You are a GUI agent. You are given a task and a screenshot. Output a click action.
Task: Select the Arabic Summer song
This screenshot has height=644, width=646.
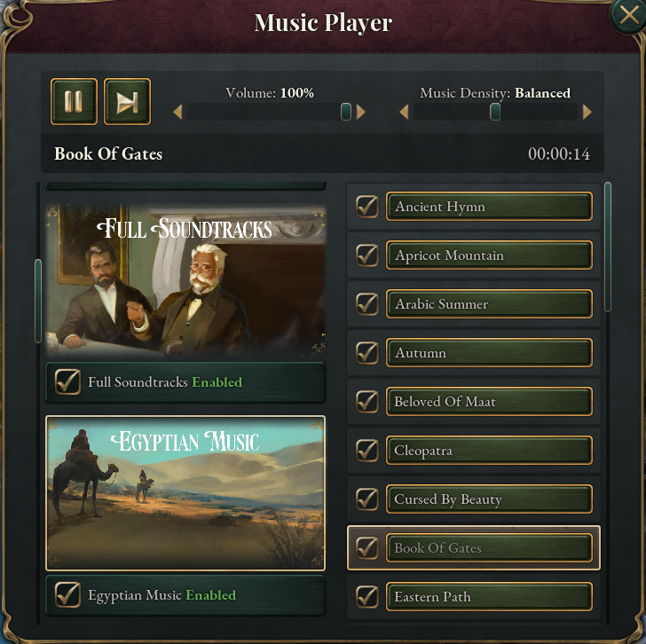[x=489, y=304]
